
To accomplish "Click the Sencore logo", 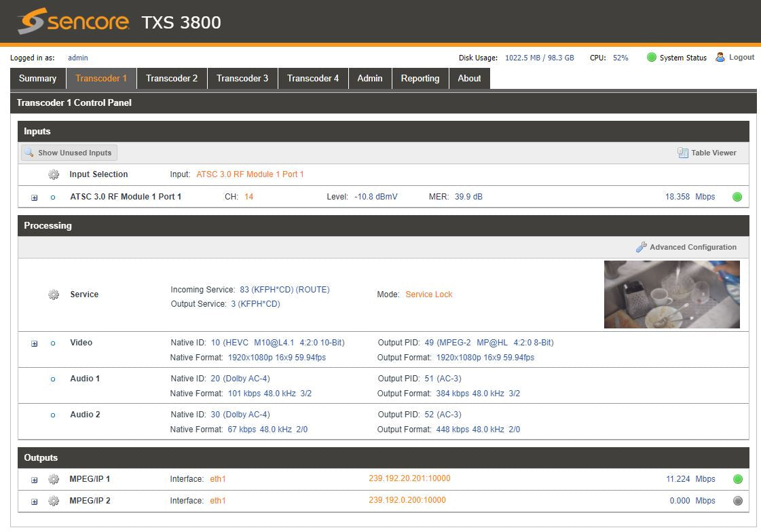I will 74,21.
